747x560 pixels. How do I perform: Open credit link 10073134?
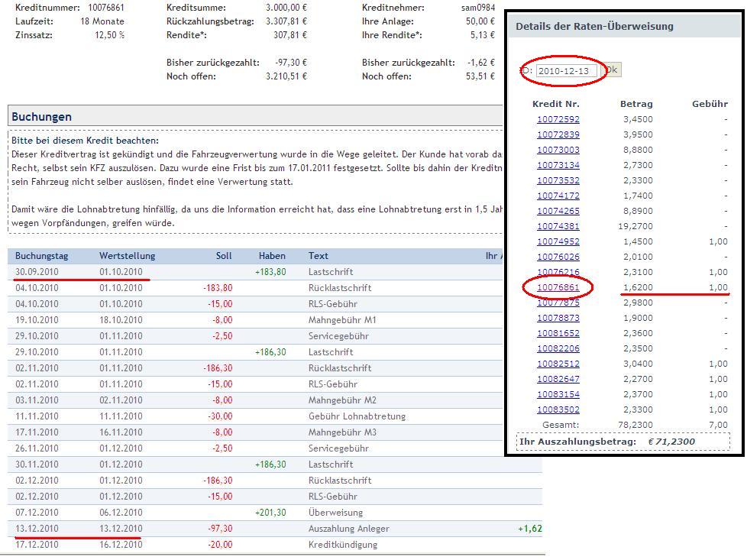pos(558,165)
